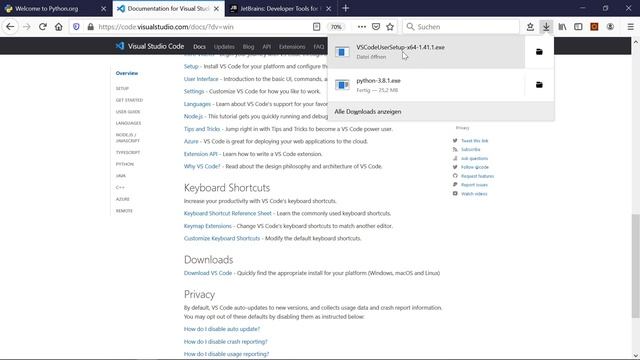Image resolution: width=640 pixels, height=360 pixels.
Task: Open the Tips and Tricks link
Action: (x=202, y=129)
